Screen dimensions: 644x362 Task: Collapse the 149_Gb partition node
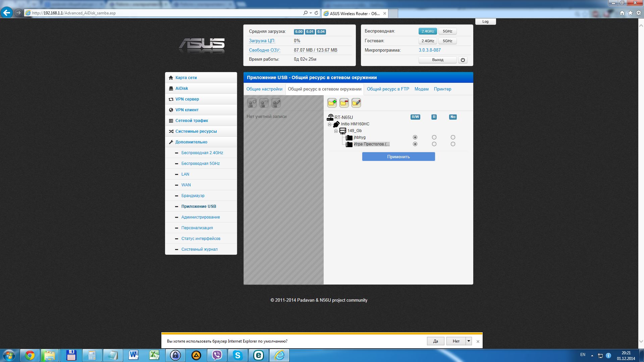(336, 131)
